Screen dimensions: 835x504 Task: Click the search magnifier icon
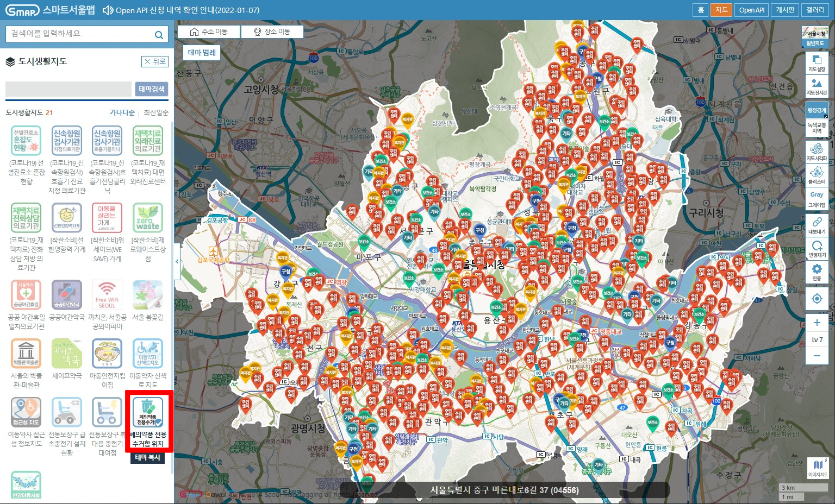159,35
